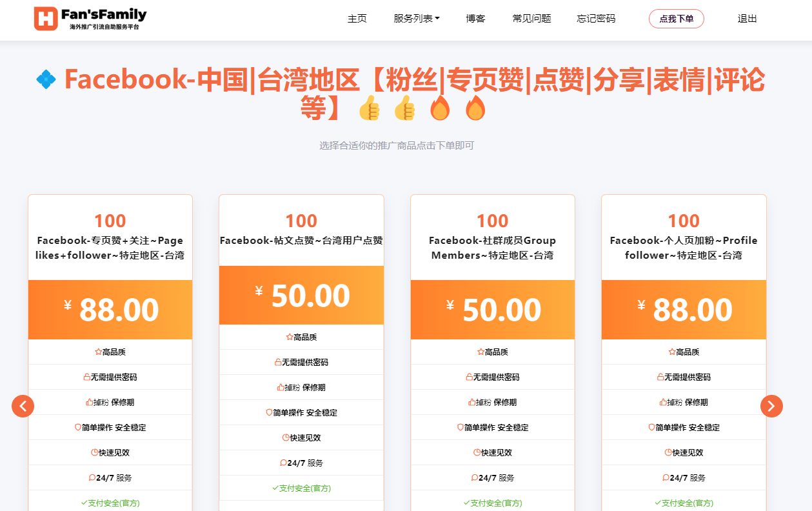Click the Facebook-专页赞+关注 card title

point(110,248)
